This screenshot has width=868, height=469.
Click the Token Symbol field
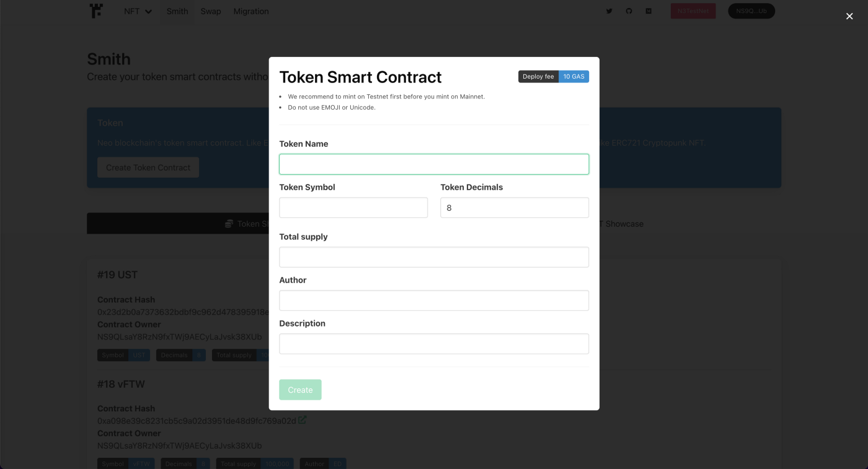pos(353,208)
